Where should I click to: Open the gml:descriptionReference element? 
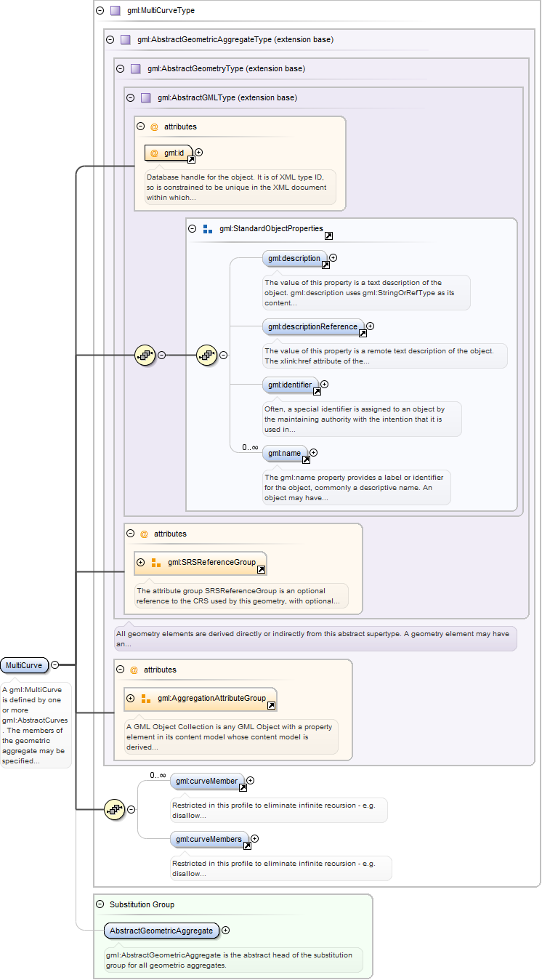[x=312, y=326]
